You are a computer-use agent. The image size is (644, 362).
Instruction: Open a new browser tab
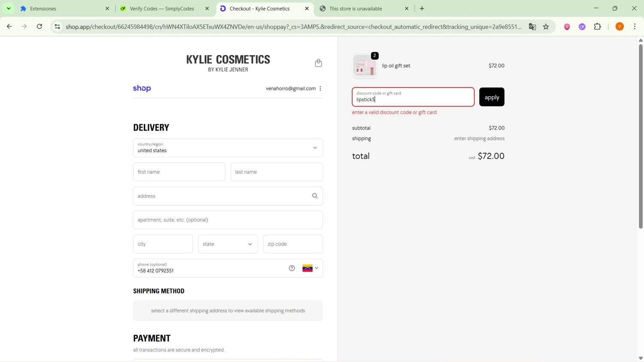coord(422,9)
